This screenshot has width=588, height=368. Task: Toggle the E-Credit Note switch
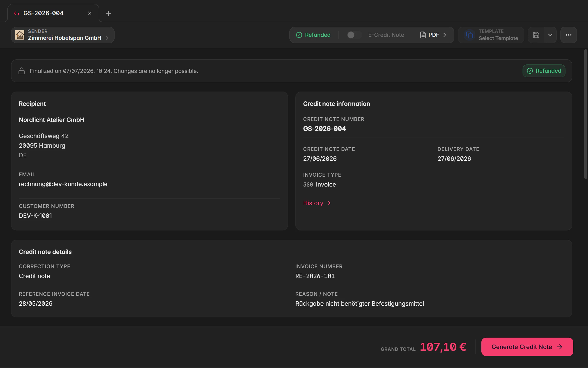(354, 35)
